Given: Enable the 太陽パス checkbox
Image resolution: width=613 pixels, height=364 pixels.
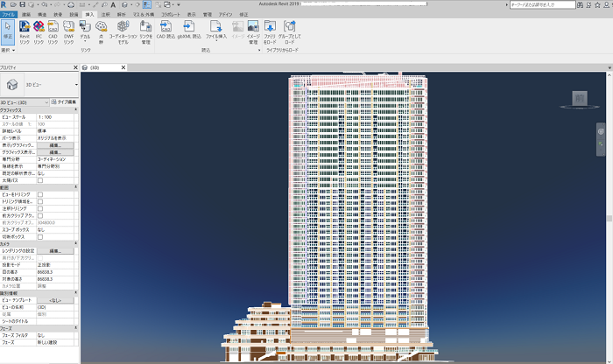Looking at the screenshot, I should click(39, 179).
